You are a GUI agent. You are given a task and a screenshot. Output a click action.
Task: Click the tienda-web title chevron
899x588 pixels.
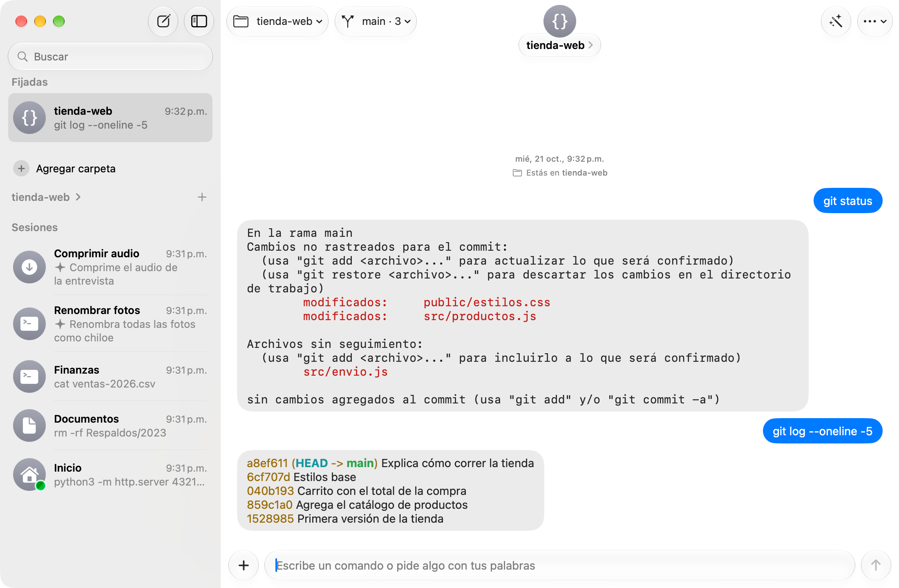(590, 45)
